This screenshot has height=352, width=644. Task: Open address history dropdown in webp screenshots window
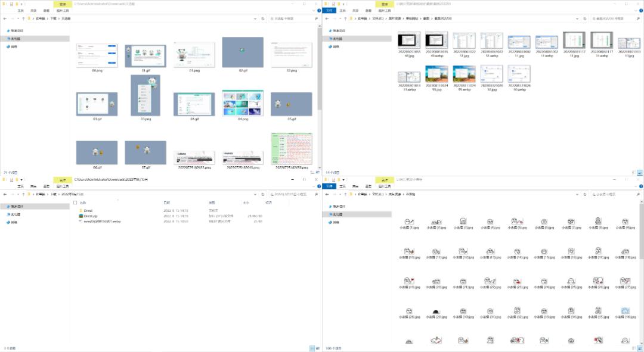[x=577, y=18]
